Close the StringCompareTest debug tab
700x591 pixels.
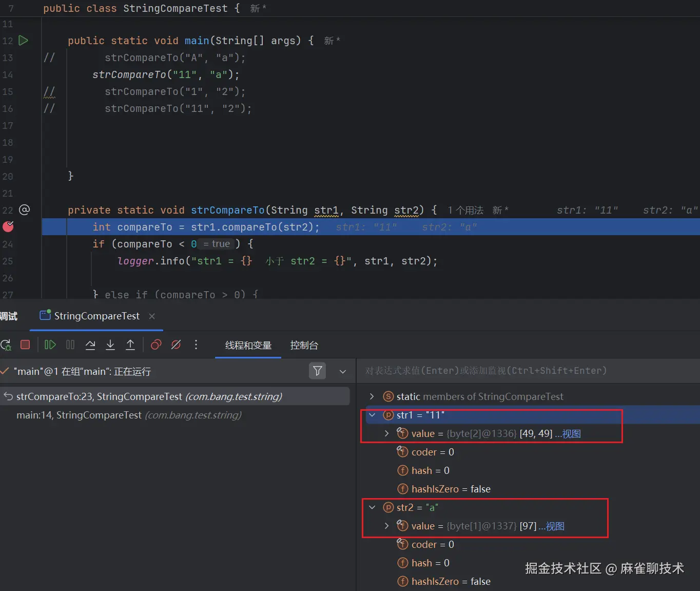pos(152,316)
